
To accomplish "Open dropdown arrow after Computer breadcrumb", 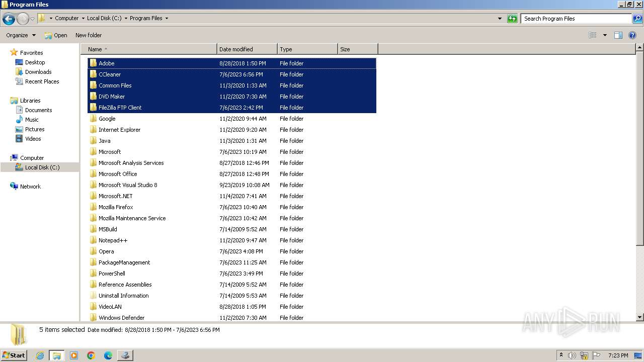I will [83, 19].
